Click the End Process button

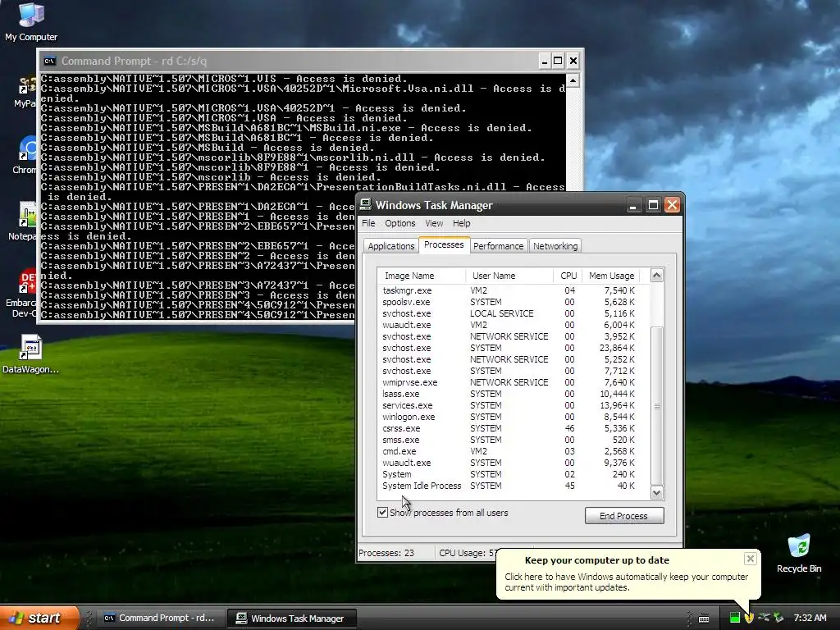click(624, 515)
